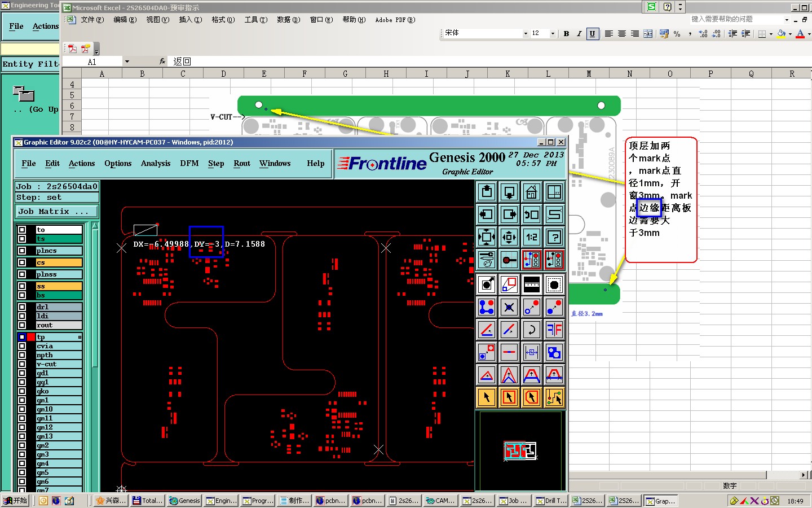Click the percent style icon in Excel
Image resolution: width=812 pixels, height=508 pixels.
(x=677, y=34)
